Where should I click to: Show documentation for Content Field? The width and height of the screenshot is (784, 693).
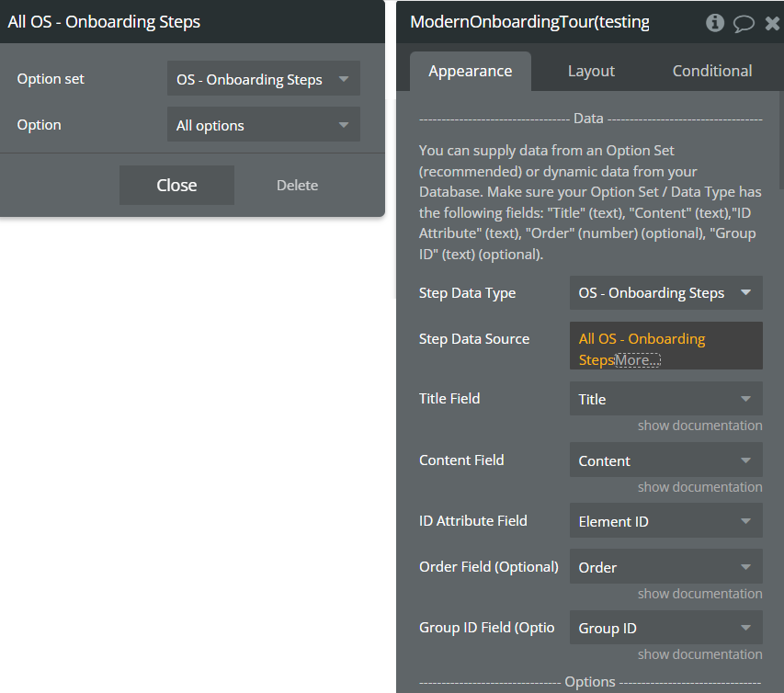(699, 487)
